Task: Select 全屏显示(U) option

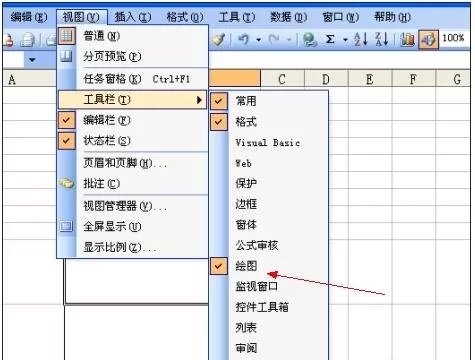Action: [133, 227]
